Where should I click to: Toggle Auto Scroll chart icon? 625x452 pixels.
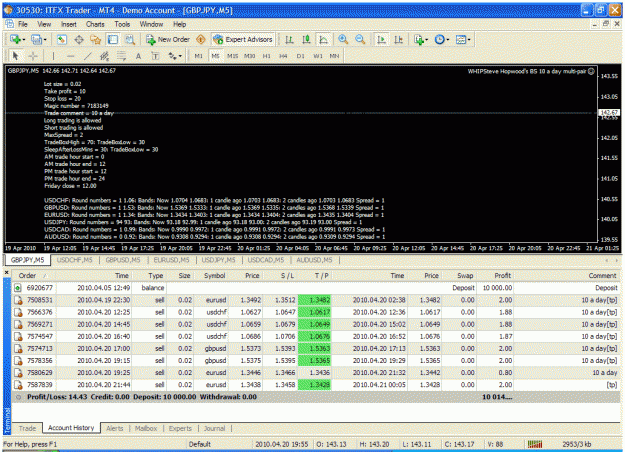[381, 39]
